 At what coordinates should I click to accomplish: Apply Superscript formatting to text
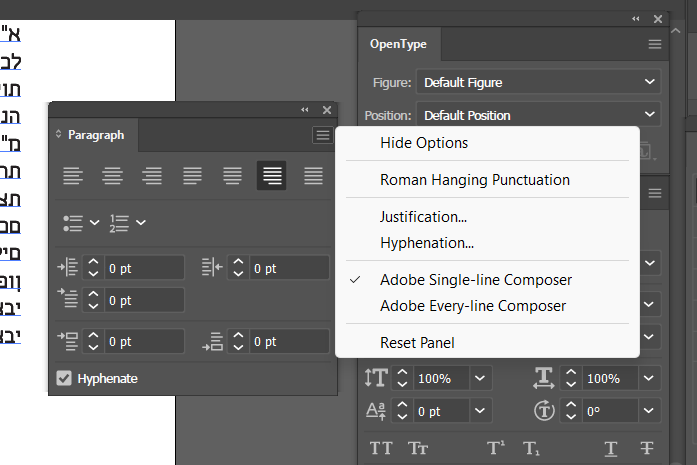[x=495, y=448]
